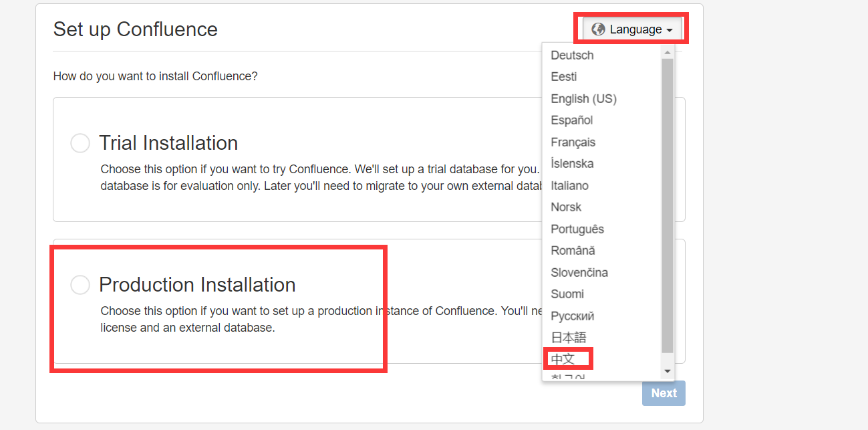The width and height of the screenshot is (868, 430).
Task: Choose Français from the language list
Action: (573, 142)
